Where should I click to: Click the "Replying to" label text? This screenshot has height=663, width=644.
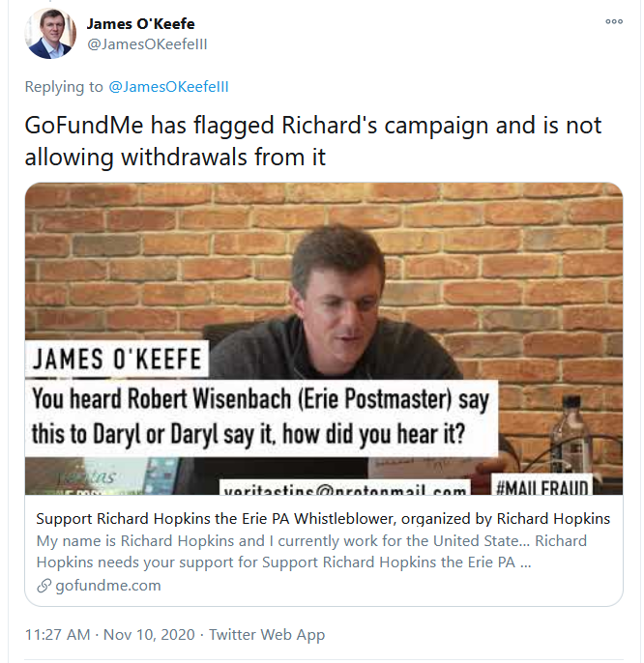tap(64, 87)
